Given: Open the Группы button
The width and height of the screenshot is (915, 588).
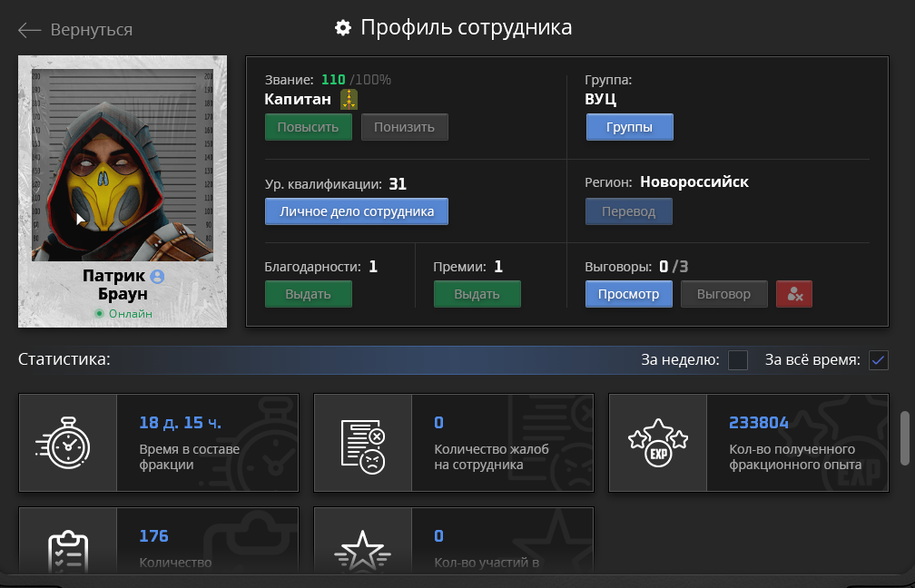Looking at the screenshot, I should 630,127.
